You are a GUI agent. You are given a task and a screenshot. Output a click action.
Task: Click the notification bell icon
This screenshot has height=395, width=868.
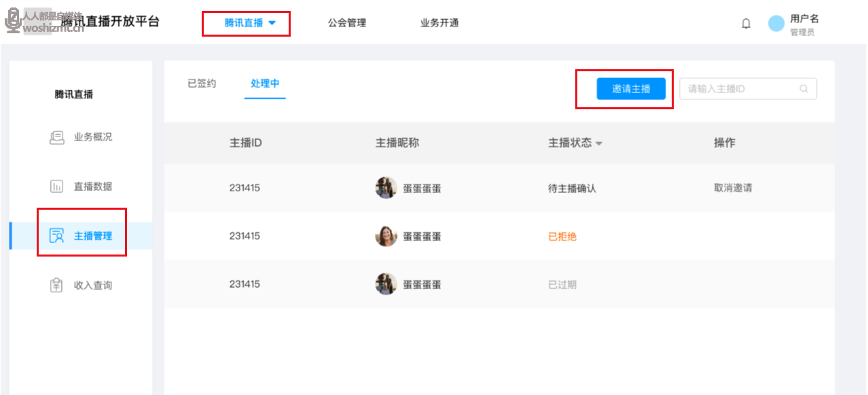746,24
